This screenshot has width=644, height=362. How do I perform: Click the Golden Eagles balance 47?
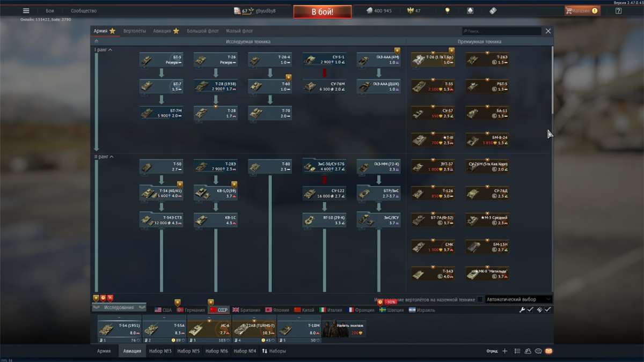tap(414, 11)
